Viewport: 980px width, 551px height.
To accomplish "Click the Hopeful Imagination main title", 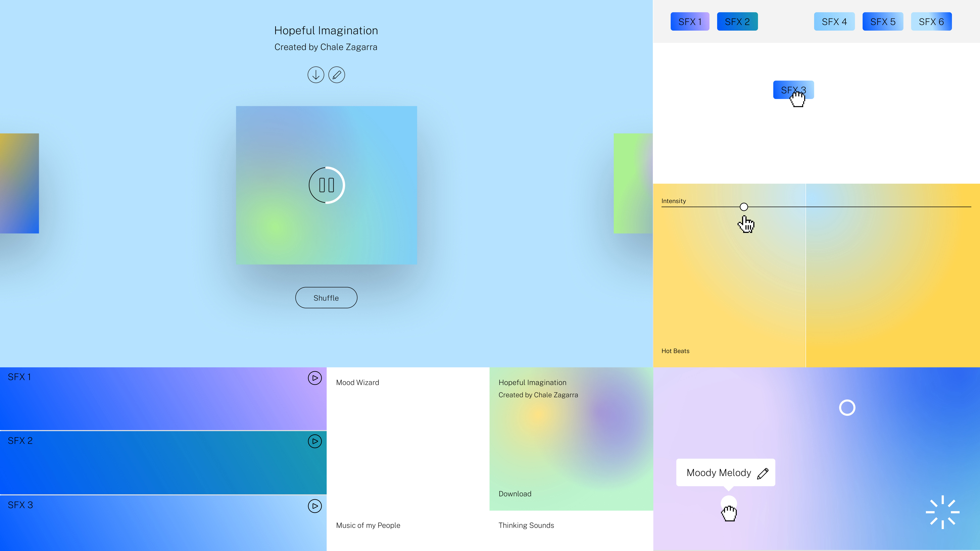I will click(326, 30).
